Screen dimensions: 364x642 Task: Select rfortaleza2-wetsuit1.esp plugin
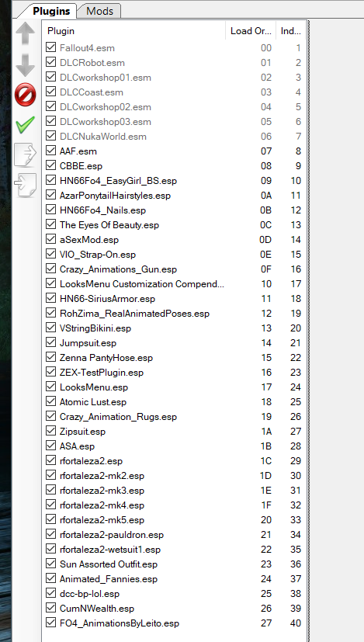(x=110, y=549)
